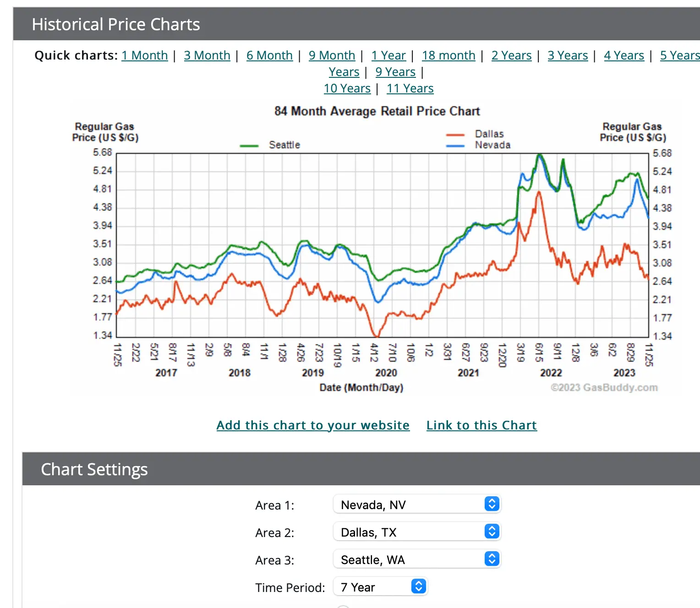The image size is (700, 608).
Task: Expand the Area 1 Nevada, NV dropdown
Action: pyautogui.click(x=417, y=505)
